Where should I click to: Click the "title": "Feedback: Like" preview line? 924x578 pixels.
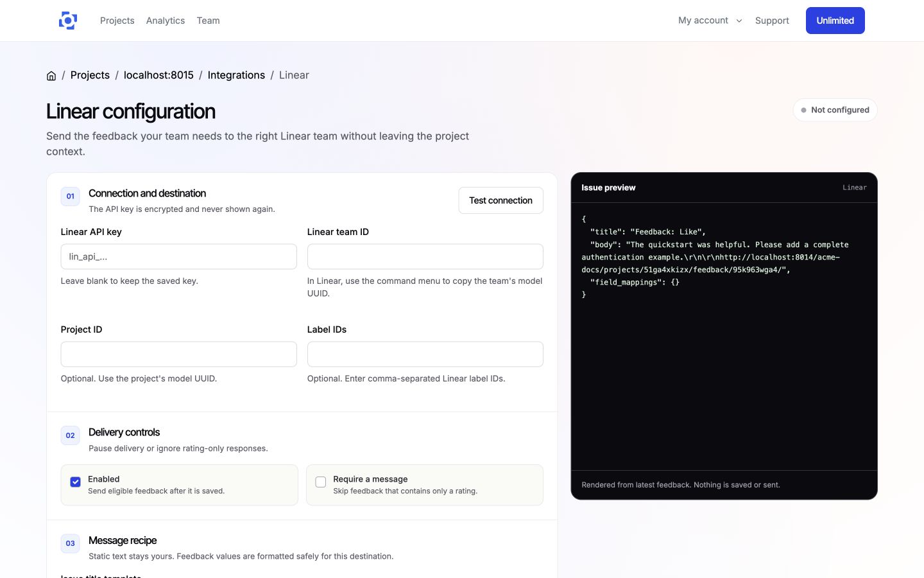pos(648,232)
